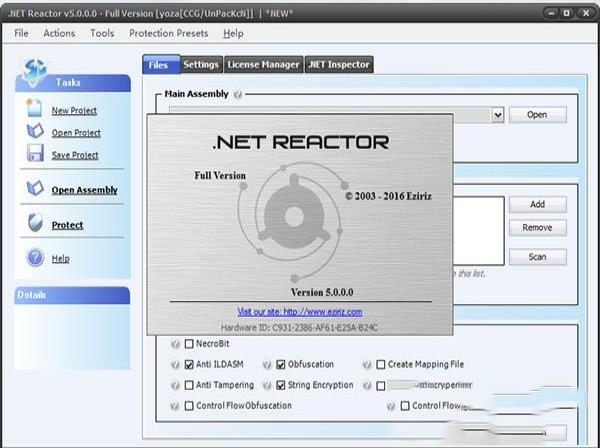Check Create Mapping File
600x448 pixels.
click(x=381, y=364)
